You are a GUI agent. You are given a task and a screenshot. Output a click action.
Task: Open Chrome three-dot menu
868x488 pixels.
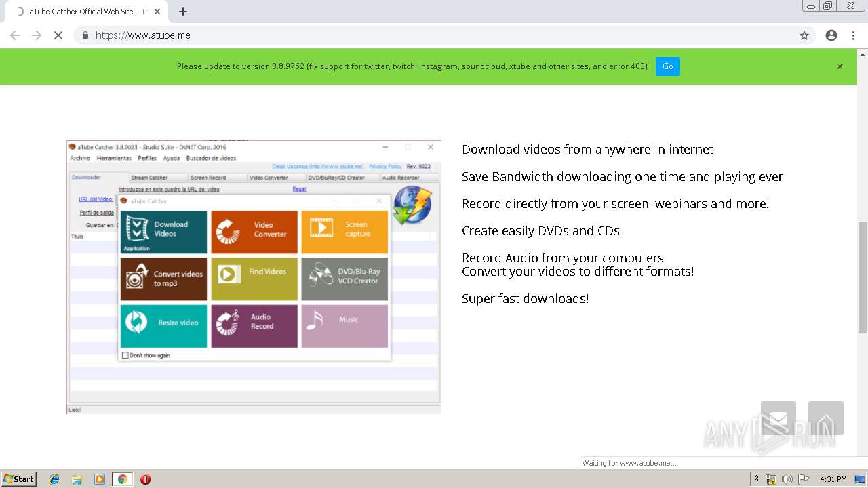click(x=853, y=35)
